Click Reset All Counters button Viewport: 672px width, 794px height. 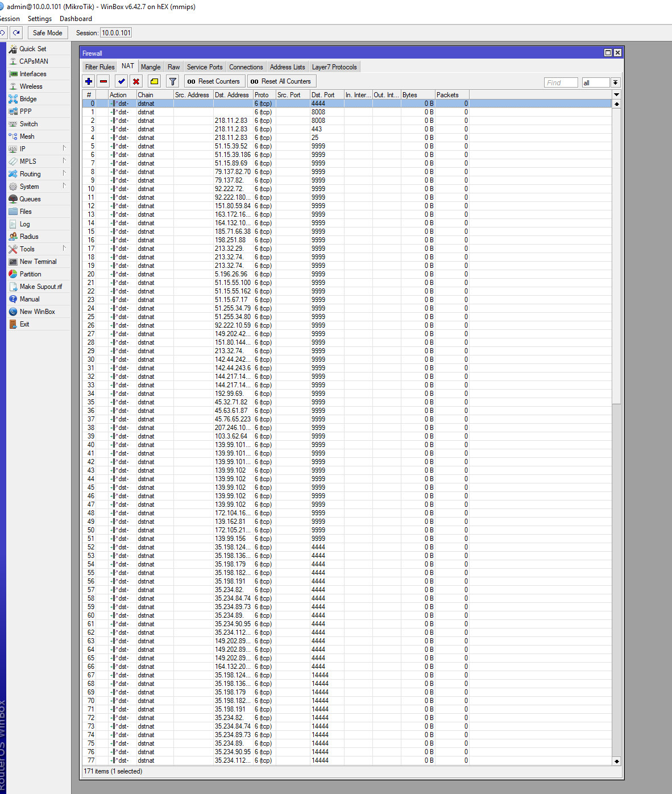281,81
